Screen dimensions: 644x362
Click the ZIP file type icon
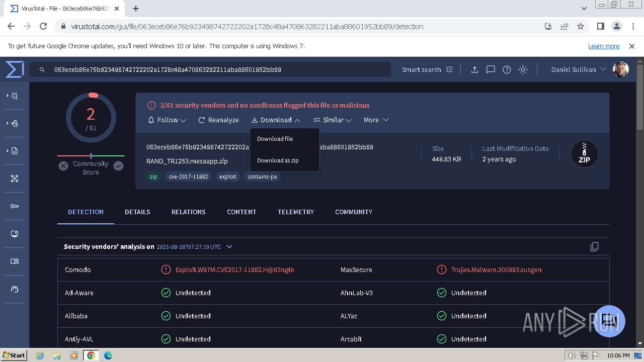584,153
